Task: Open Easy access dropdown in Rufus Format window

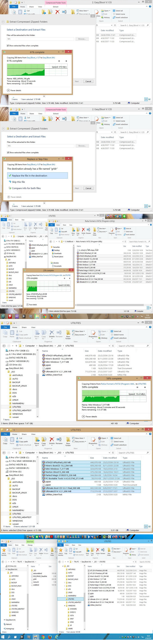Action: pyautogui.click(x=102, y=232)
